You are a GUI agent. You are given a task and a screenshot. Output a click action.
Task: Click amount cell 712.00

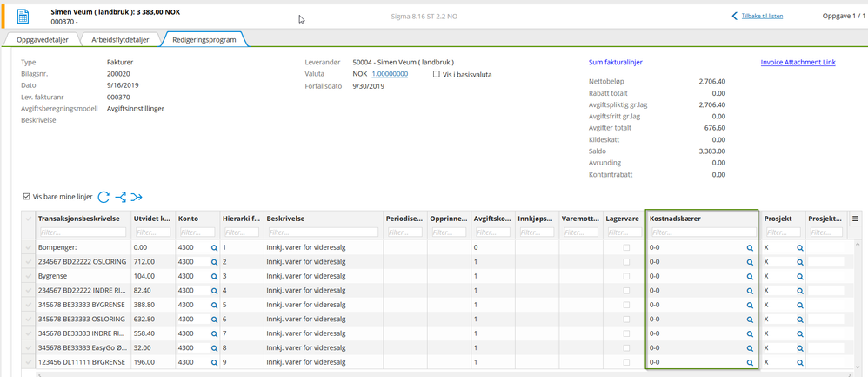pyautogui.click(x=143, y=261)
